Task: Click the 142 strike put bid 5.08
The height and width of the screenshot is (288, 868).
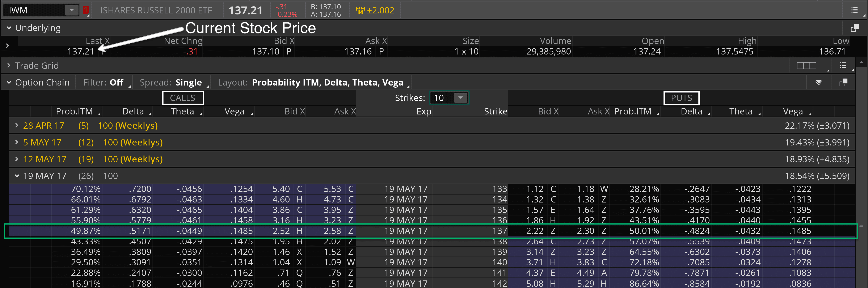Action: [535, 283]
